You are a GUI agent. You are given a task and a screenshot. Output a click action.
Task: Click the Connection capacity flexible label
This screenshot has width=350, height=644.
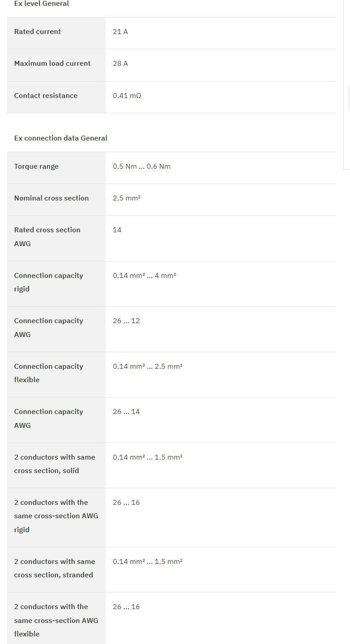[48, 373]
